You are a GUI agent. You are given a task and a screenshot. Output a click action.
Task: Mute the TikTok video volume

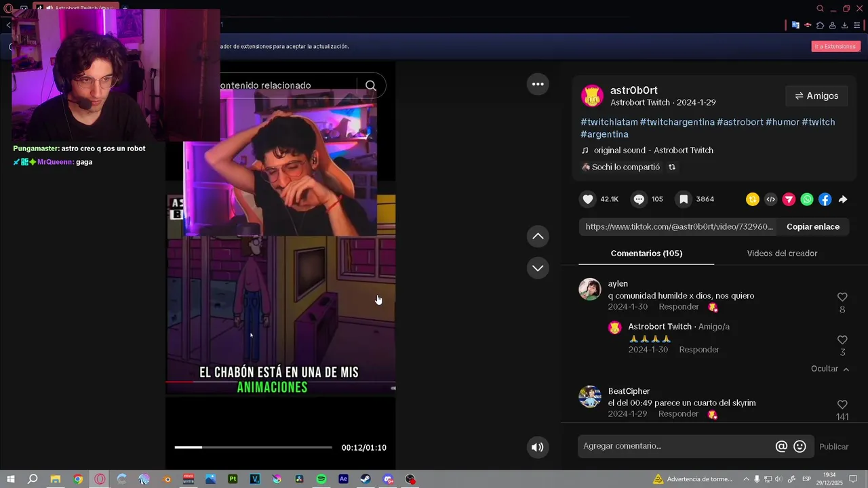(x=538, y=447)
